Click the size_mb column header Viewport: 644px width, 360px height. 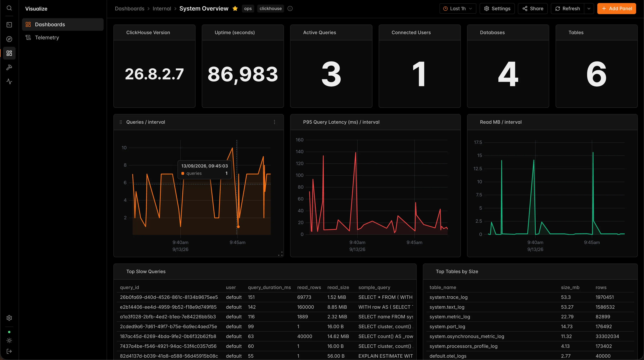(570, 287)
